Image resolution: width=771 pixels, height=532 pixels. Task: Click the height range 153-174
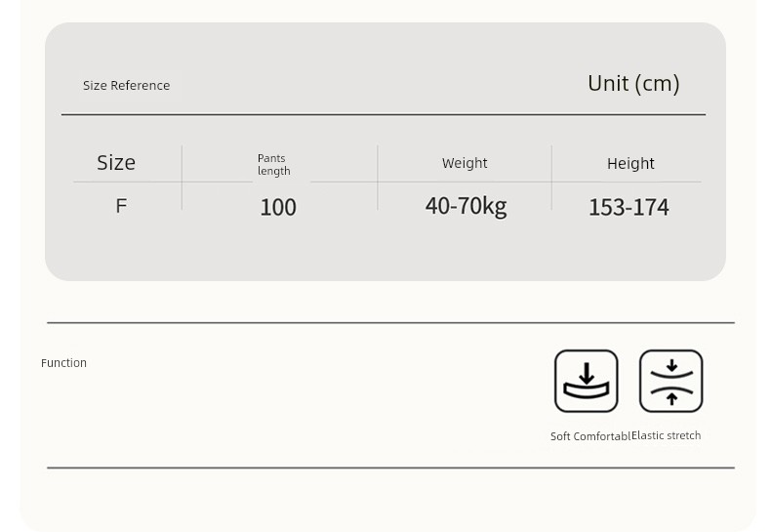coord(629,207)
